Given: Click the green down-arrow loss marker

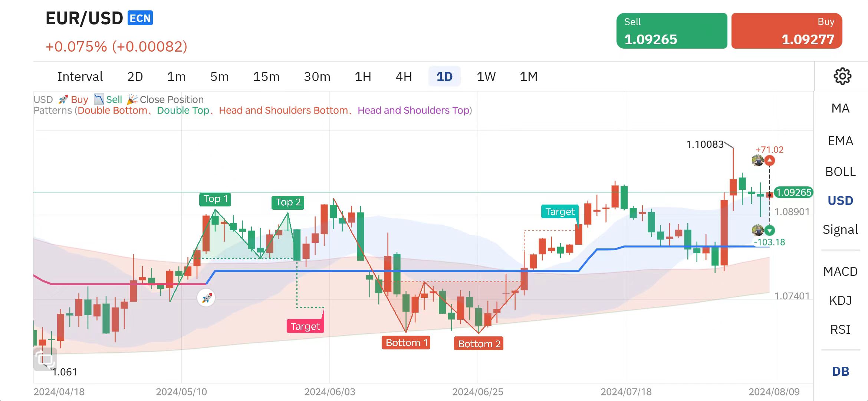Looking at the screenshot, I should click(x=770, y=230).
